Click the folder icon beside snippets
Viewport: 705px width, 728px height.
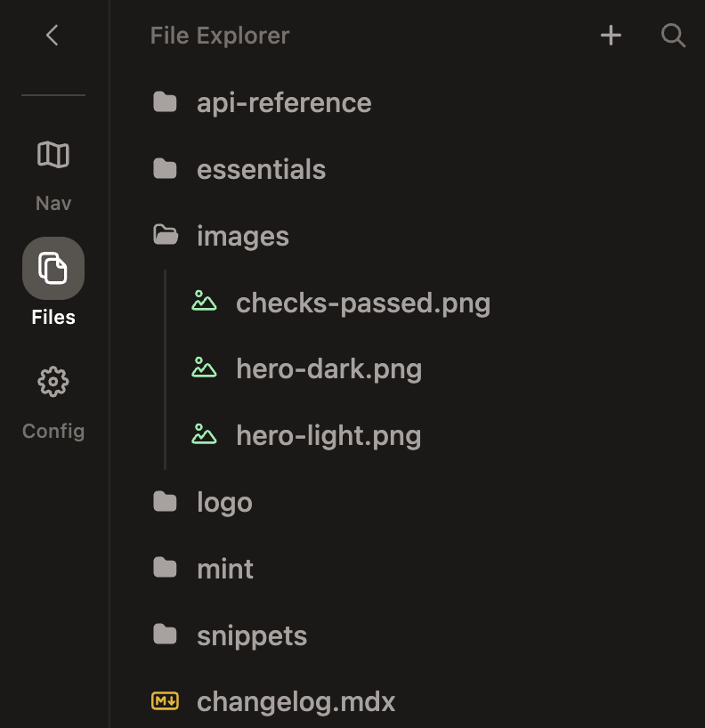point(165,635)
